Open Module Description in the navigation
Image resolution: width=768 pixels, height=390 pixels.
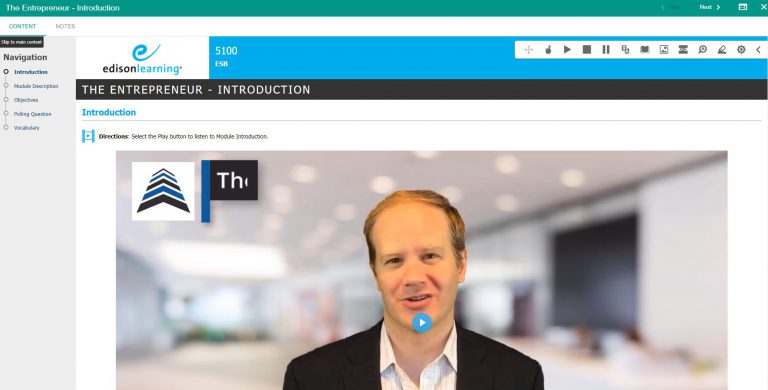pyautogui.click(x=36, y=86)
